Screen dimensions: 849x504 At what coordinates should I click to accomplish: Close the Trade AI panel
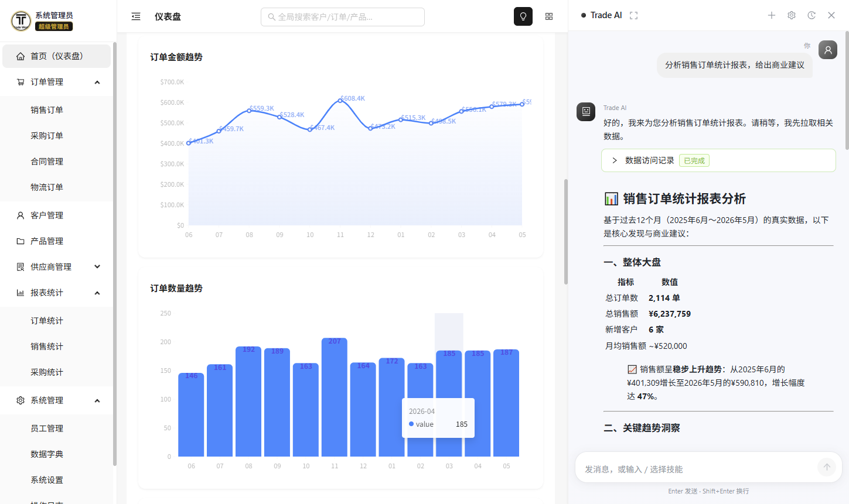[x=831, y=15]
